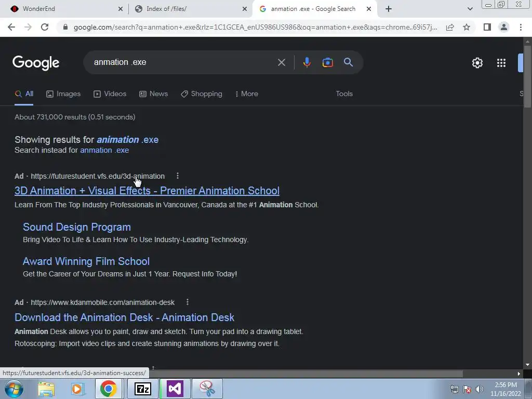Submit search with magnifier icon
The width and height of the screenshot is (532, 399).
[x=348, y=62]
